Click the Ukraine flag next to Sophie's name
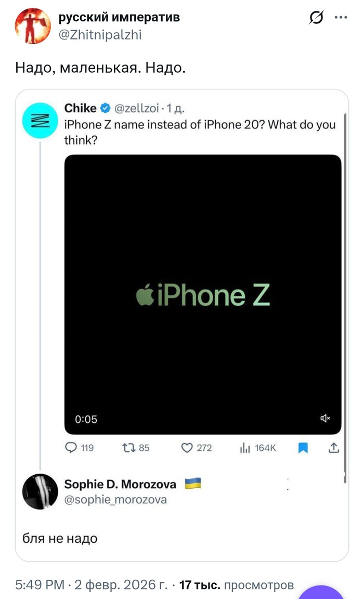Viewport: 364px width, 599px height. tap(192, 483)
